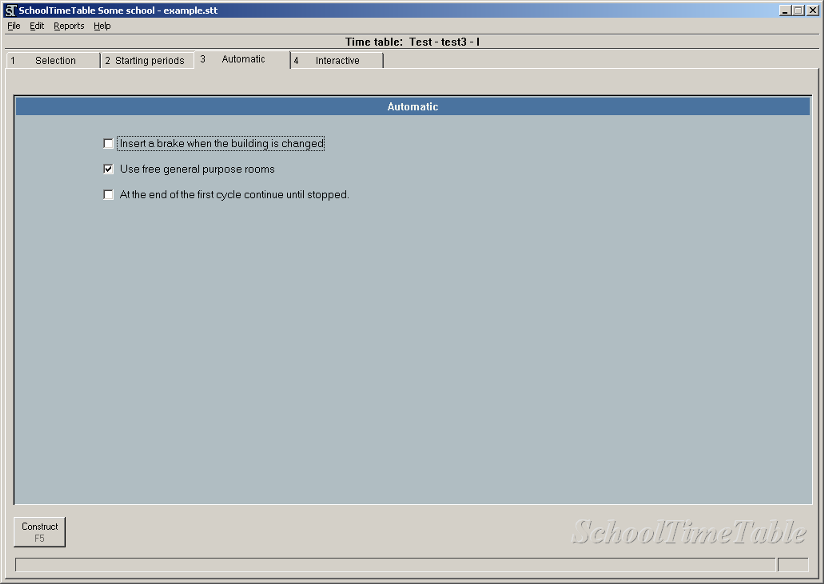Image resolution: width=824 pixels, height=584 pixels.
Task: Open the Edit menu
Action: [37, 26]
